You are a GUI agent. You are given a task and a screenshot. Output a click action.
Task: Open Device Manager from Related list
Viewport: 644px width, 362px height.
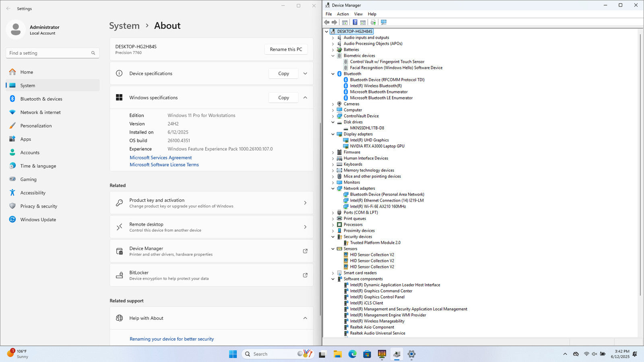211,251
